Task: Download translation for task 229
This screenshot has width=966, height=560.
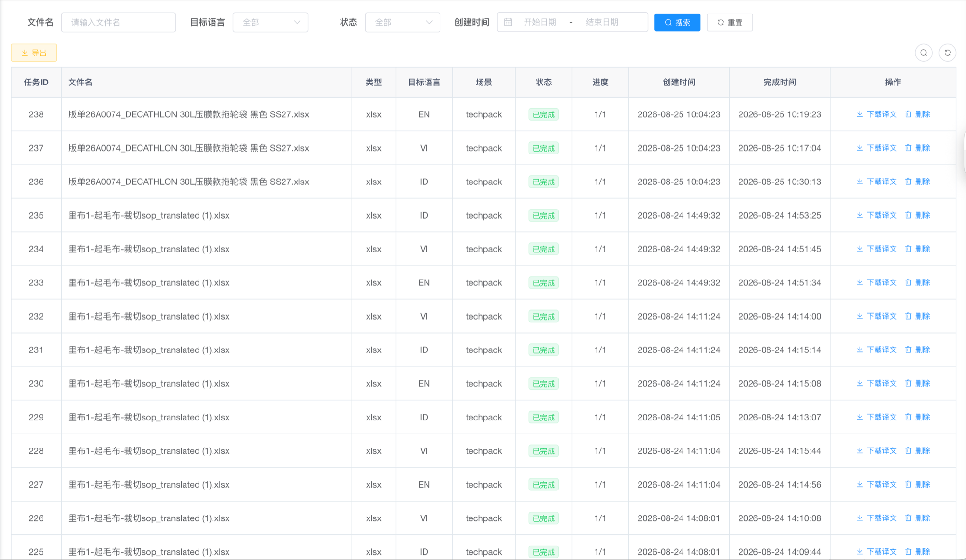Action: 876,417
